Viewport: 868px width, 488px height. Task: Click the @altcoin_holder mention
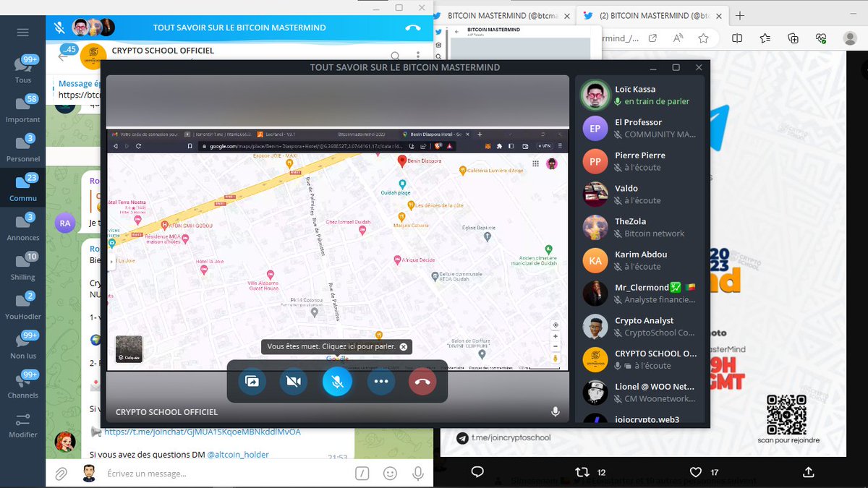tap(238, 454)
